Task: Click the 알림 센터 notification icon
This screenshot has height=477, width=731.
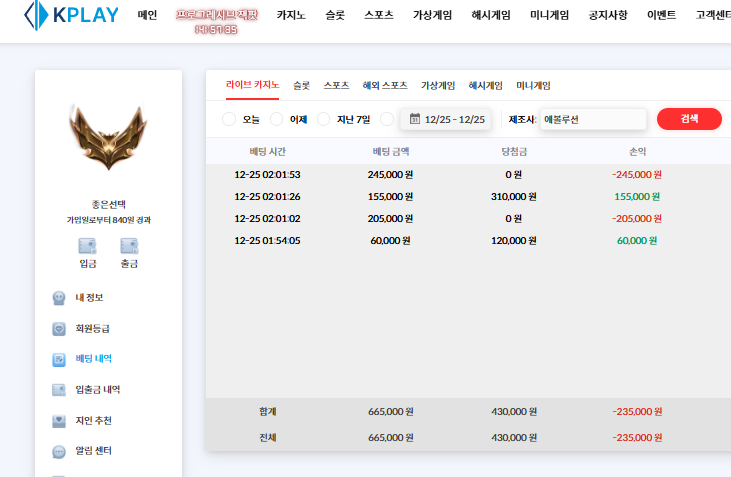Action: tap(59, 452)
